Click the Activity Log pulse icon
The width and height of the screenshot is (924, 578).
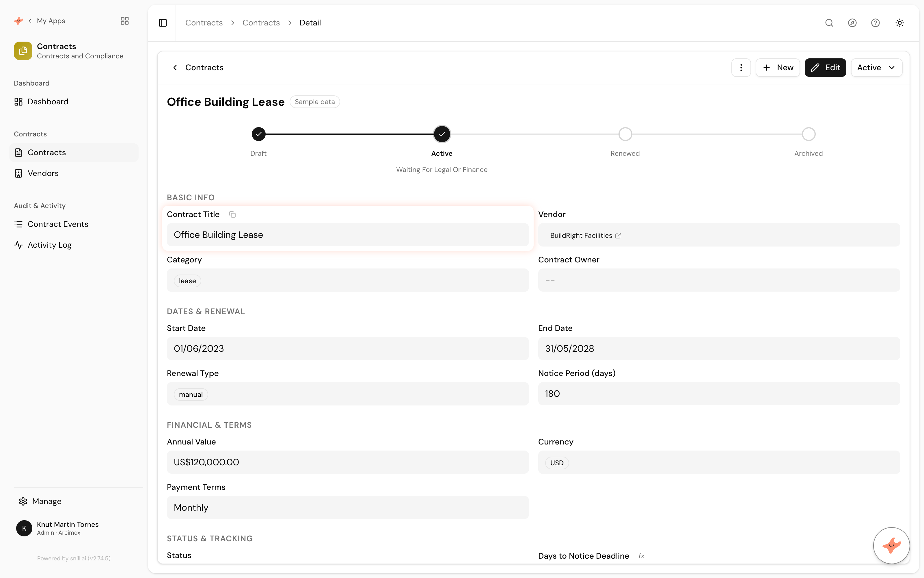pos(18,245)
